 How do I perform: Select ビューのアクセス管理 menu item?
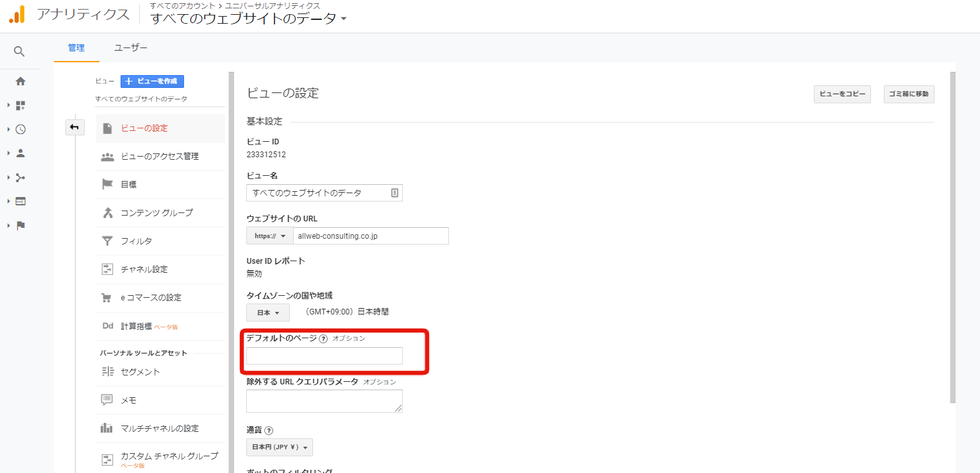[x=160, y=157]
